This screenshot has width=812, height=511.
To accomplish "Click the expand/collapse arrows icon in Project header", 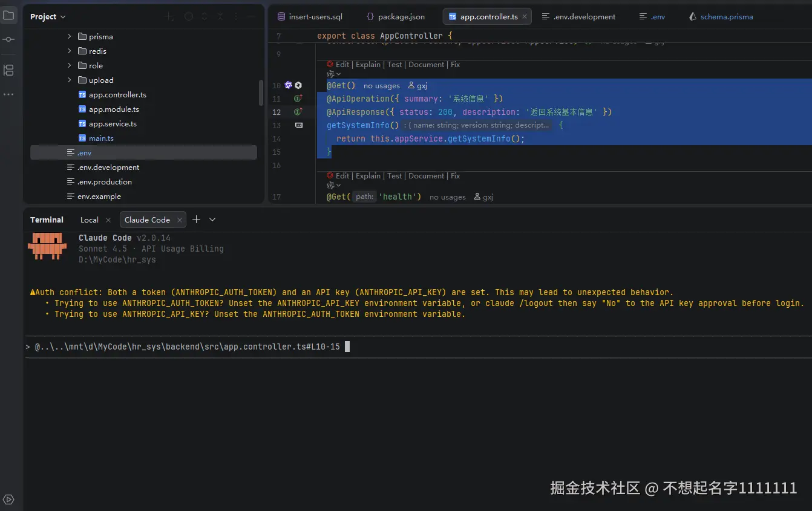I will pos(205,17).
